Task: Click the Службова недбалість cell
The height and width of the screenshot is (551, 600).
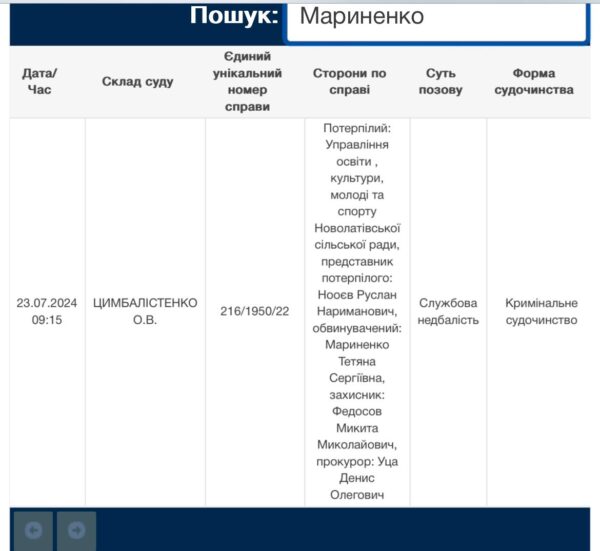Action: click(448, 312)
